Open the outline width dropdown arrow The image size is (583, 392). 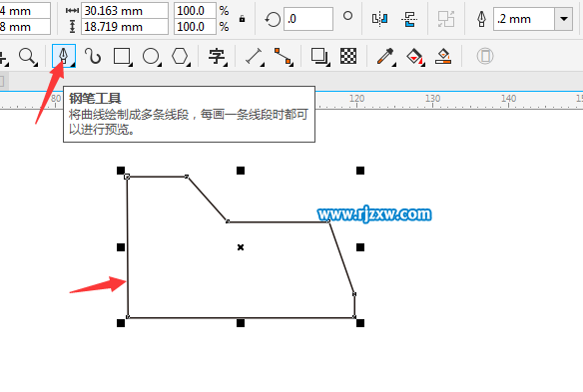pyautogui.click(x=564, y=19)
